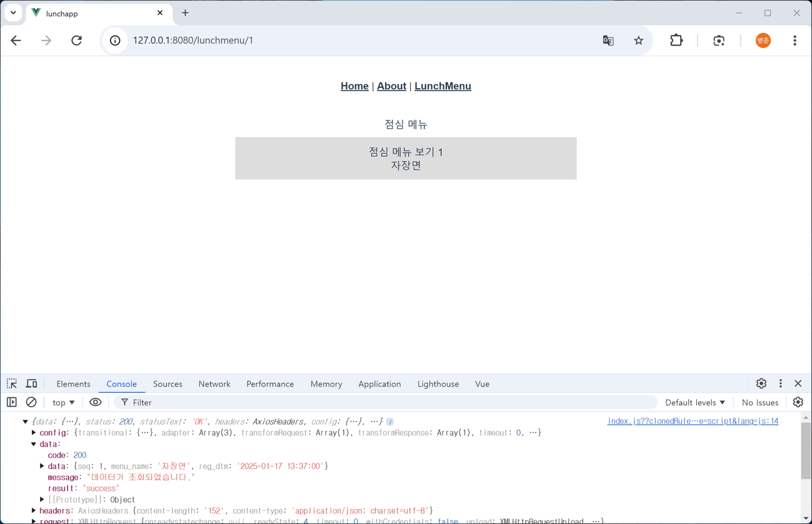Click the No Issues indicator

[760, 403]
